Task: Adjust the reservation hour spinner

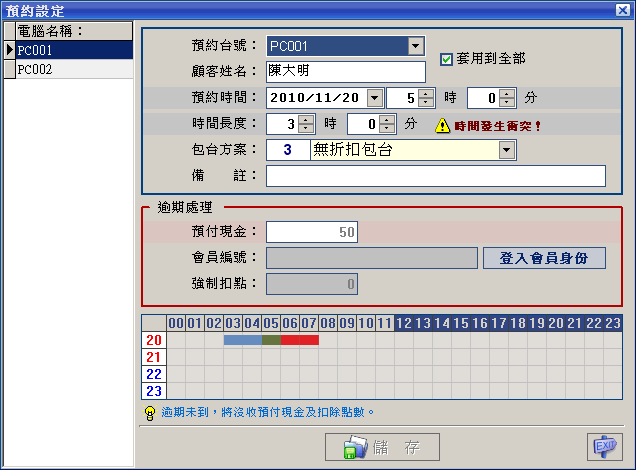Action: pyautogui.click(x=425, y=98)
